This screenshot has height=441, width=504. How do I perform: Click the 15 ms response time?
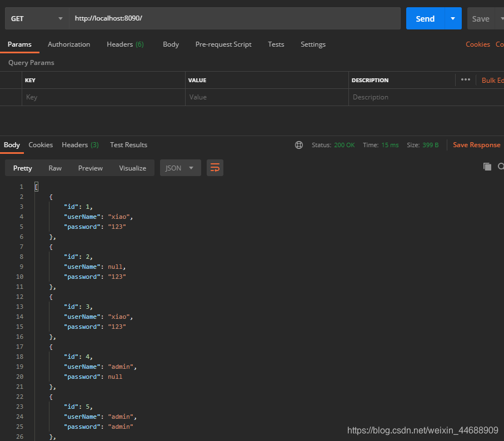pos(390,145)
